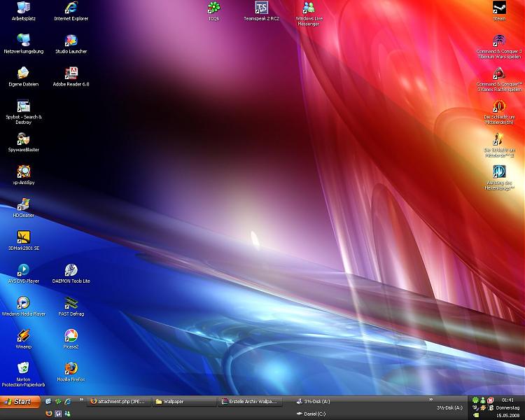Launch Teamspeak 2 RC2 from desktop
Image resolution: width=525 pixels, height=420 pixels.
click(261, 8)
